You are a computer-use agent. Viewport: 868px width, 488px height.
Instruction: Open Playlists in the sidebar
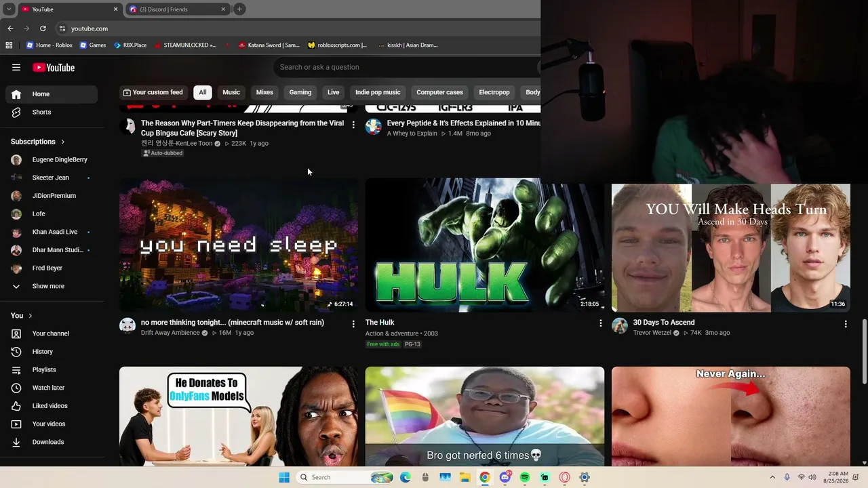(x=52, y=369)
